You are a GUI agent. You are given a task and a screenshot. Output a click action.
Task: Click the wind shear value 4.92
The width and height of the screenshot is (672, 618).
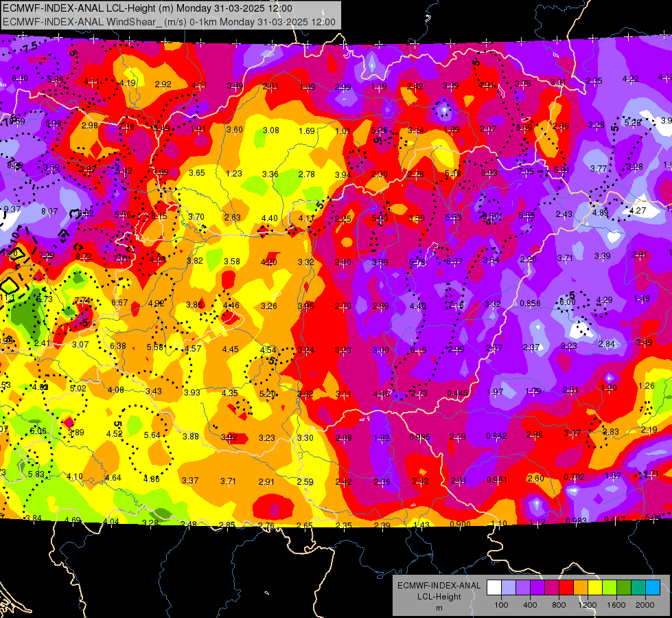pyautogui.click(x=156, y=304)
